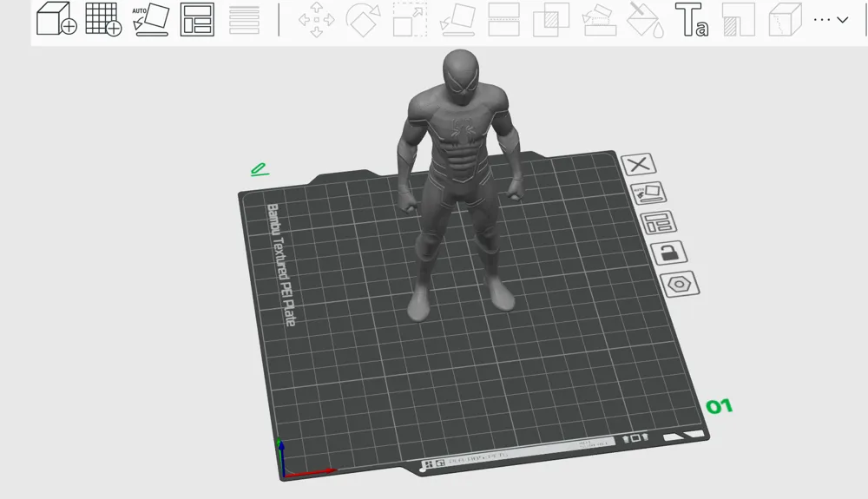The image size is (868, 499).
Task: Click the hatched-corner shape tool icon
Action: pos(739,19)
